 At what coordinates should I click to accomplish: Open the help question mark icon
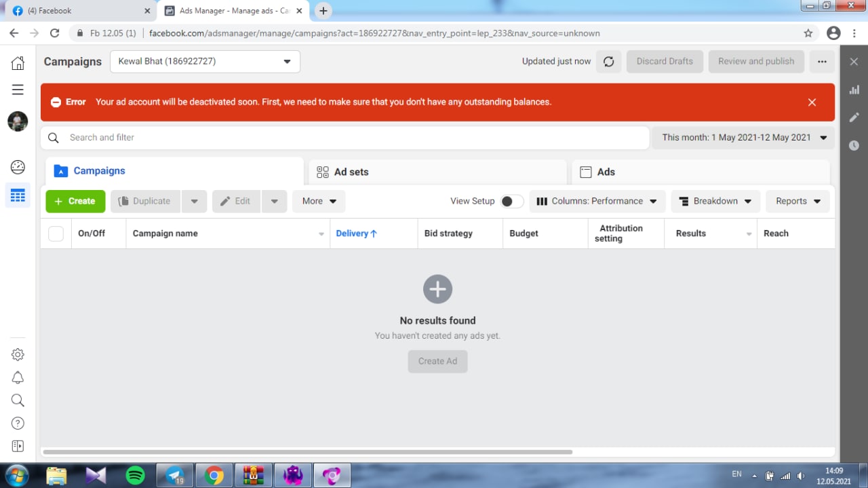coord(18,423)
